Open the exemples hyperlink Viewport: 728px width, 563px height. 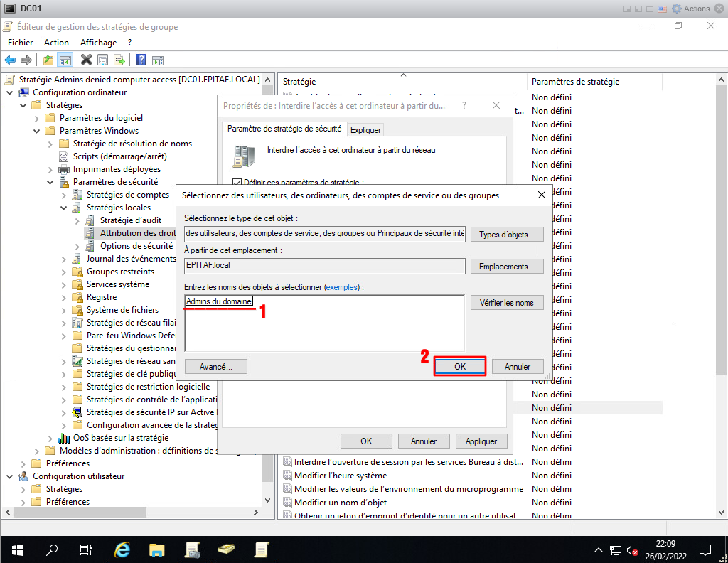tap(343, 286)
